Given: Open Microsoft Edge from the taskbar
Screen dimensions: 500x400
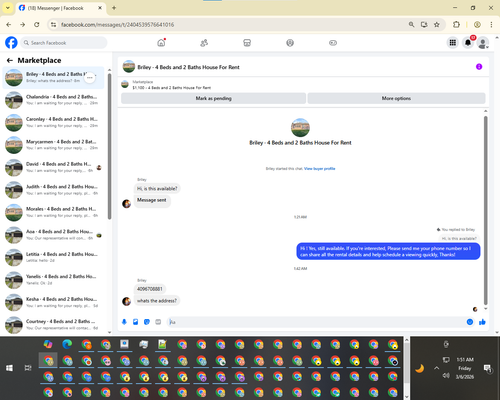Looking at the screenshot, I should tap(67, 344).
